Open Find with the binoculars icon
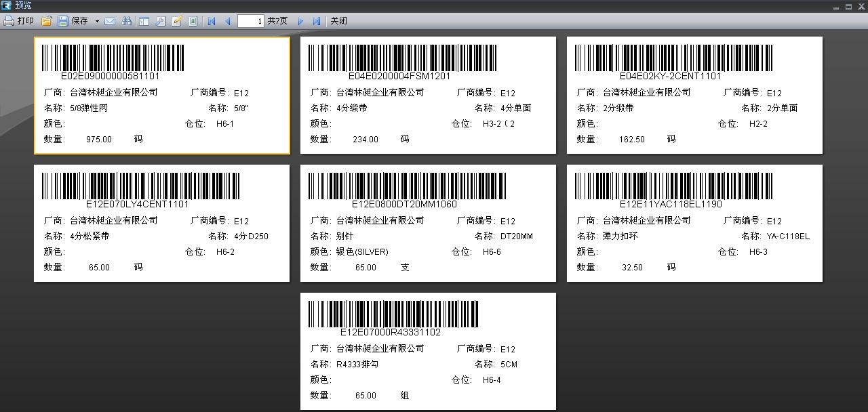 coord(126,21)
